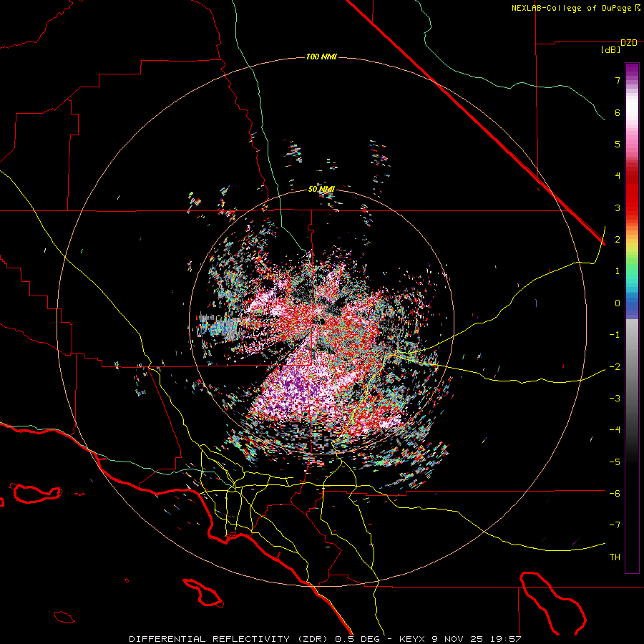Image resolution: width=644 pixels, height=644 pixels.
Task: Click the "NEXLAB-College of DuPage" credit text
Action: pyautogui.click(x=572, y=8)
